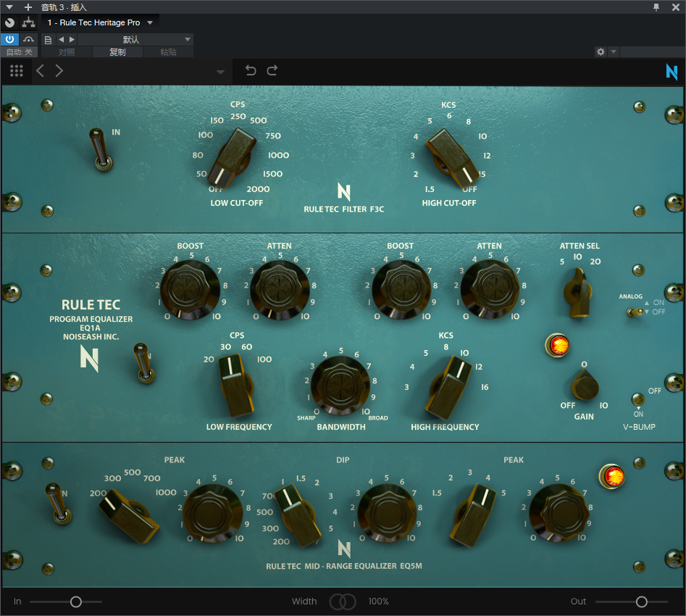Image resolution: width=686 pixels, height=616 pixels.
Task: Pin the plugin window
Action: [x=656, y=7]
